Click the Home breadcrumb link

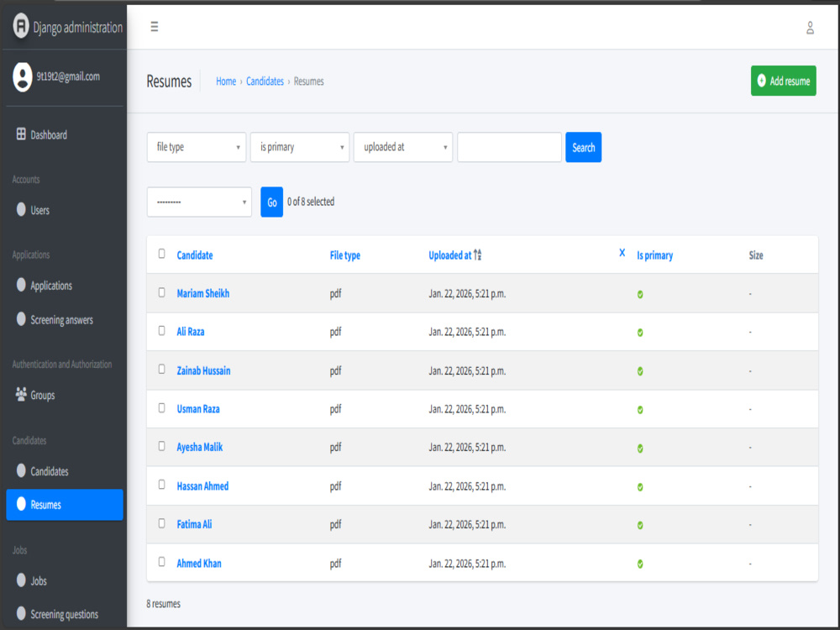[x=226, y=81]
